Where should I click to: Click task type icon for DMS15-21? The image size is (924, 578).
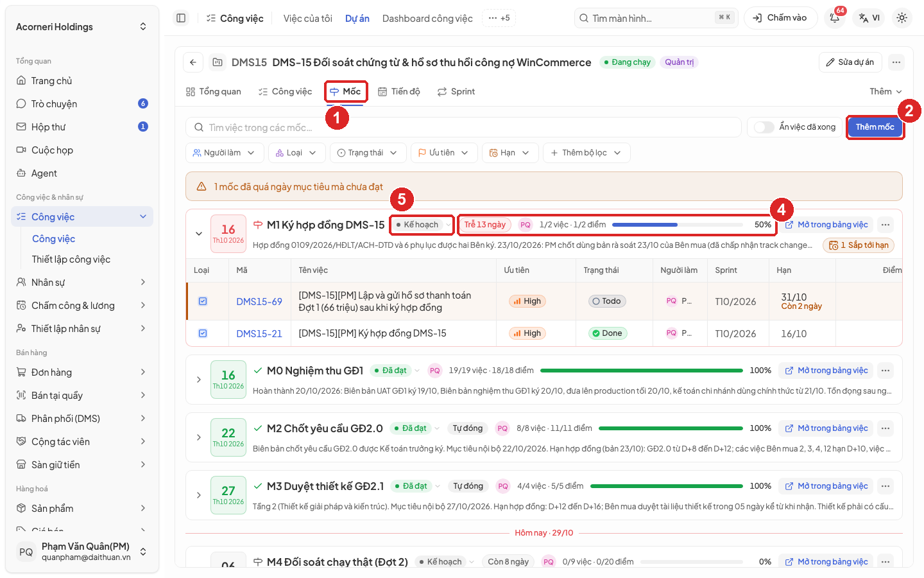coord(203,333)
